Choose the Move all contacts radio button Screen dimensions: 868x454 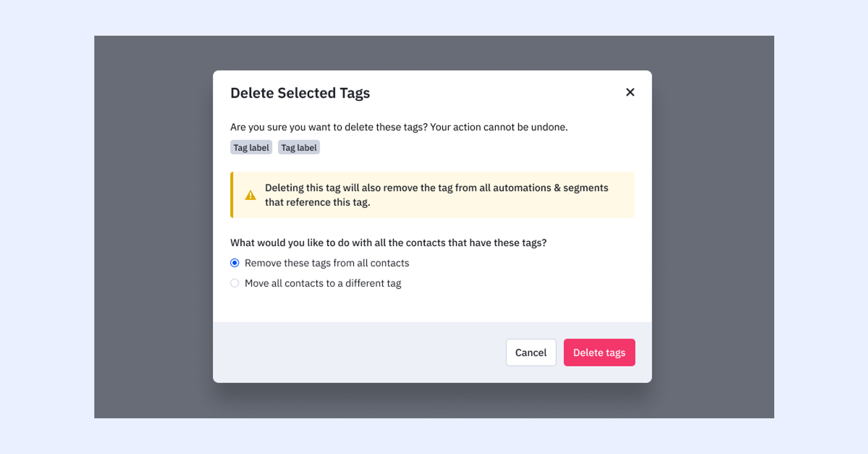(x=234, y=283)
